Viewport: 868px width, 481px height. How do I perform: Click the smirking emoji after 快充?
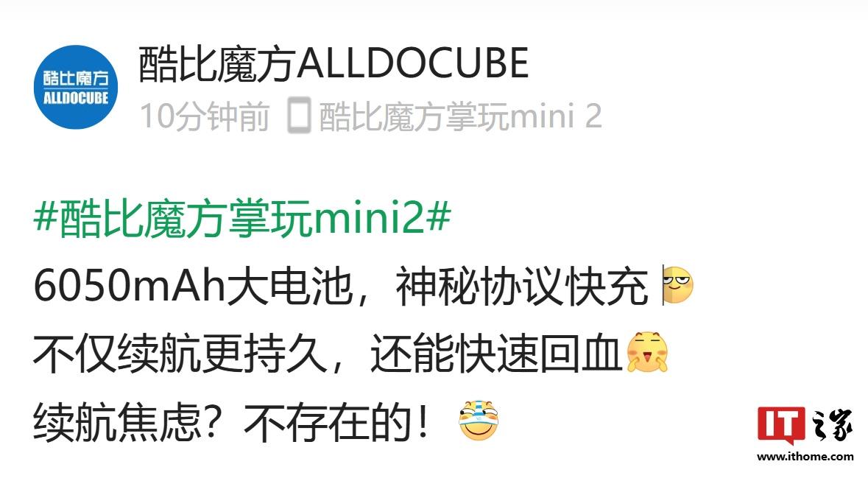tap(679, 285)
